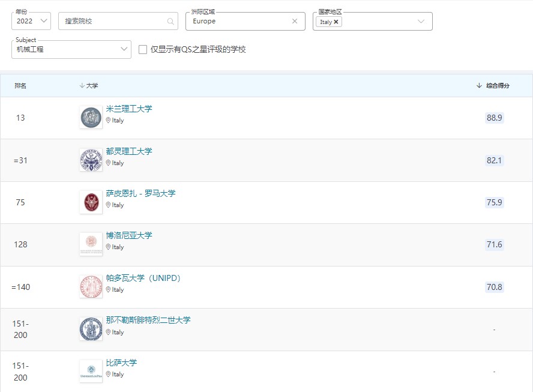Click rank =140
533x392 pixels.
[21, 288]
